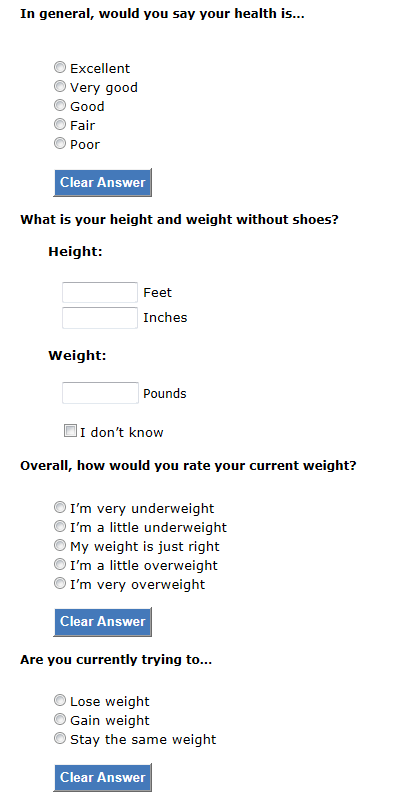Clear the answer for the health question
The width and height of the screenshot is (397, 798).
102,183
